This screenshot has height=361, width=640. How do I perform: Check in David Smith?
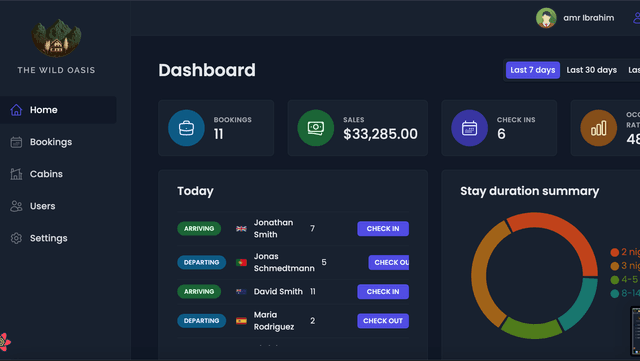(x=383, y=292)
